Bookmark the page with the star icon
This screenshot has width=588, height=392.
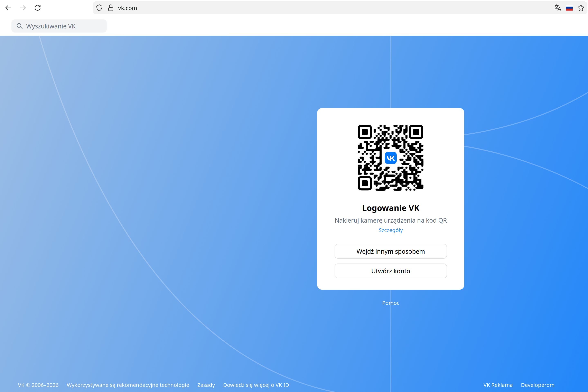(581, 8)
